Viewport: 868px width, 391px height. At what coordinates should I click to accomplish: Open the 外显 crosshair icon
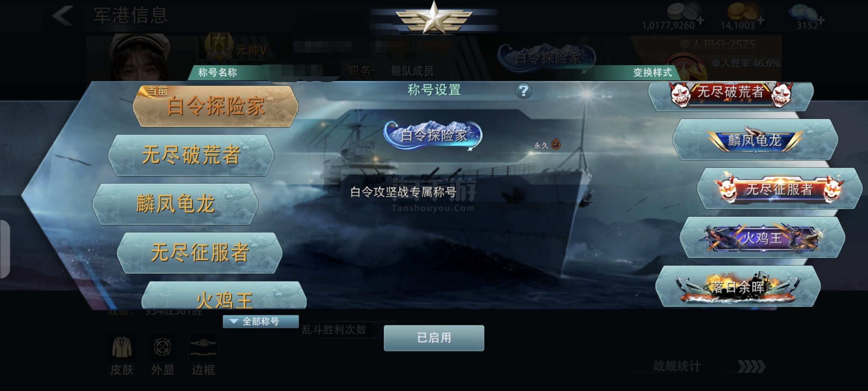tap(162, 347)
